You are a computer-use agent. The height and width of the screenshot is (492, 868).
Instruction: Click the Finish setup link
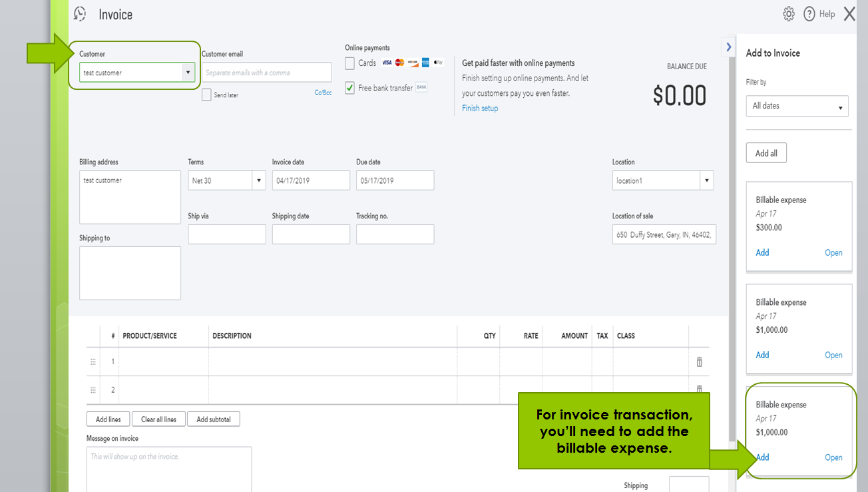click(480, 109)
